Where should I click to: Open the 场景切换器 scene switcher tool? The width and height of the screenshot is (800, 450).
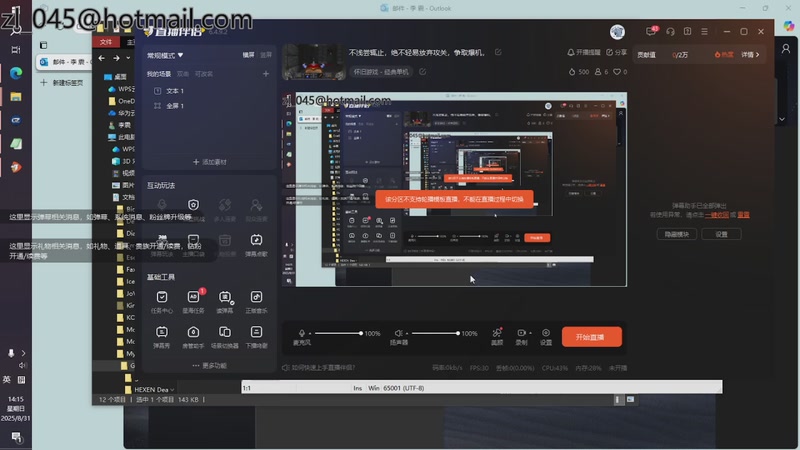pos(225,337)
